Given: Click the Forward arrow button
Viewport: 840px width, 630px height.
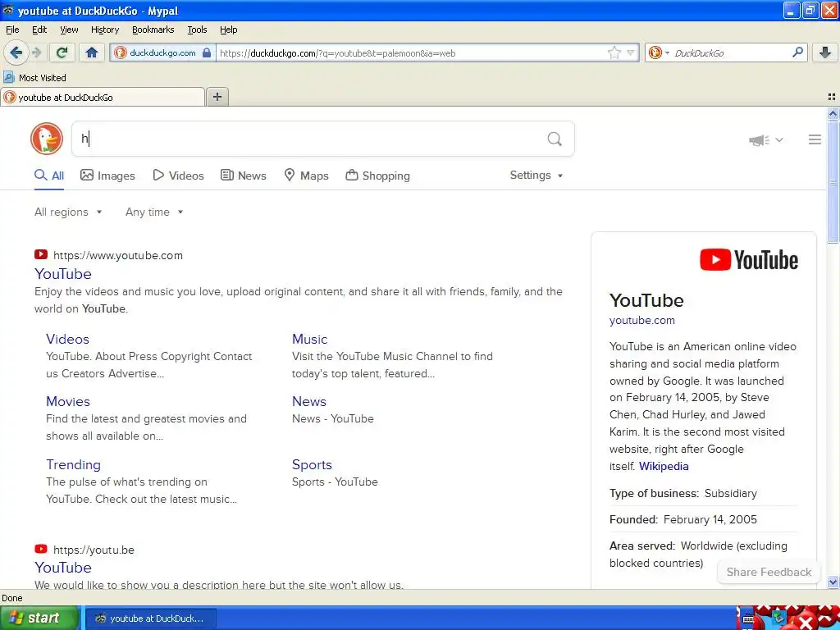Looking at the screenshot, I should click(37, 52).
